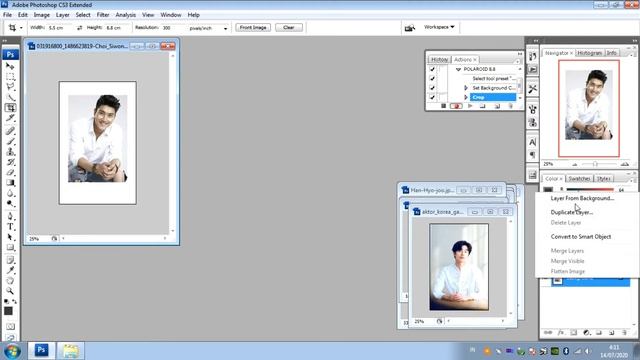The image size is (640, 360).
Task: Switch to the Swatches tab
Action: (579, 179)
